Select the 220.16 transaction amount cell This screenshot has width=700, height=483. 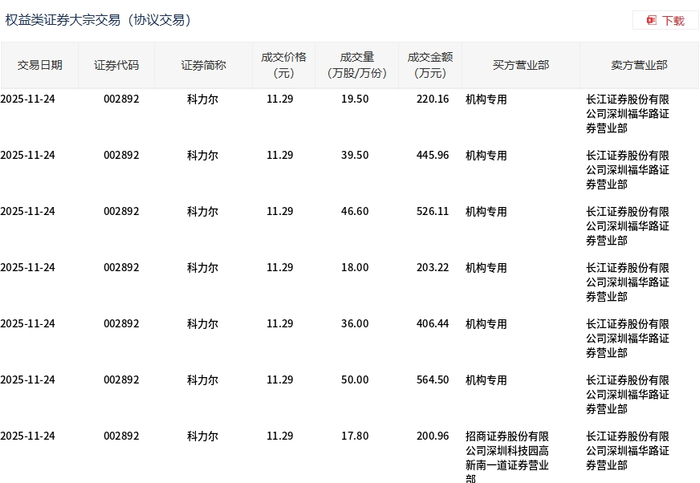pyautogui.click(x=432, y=99)
